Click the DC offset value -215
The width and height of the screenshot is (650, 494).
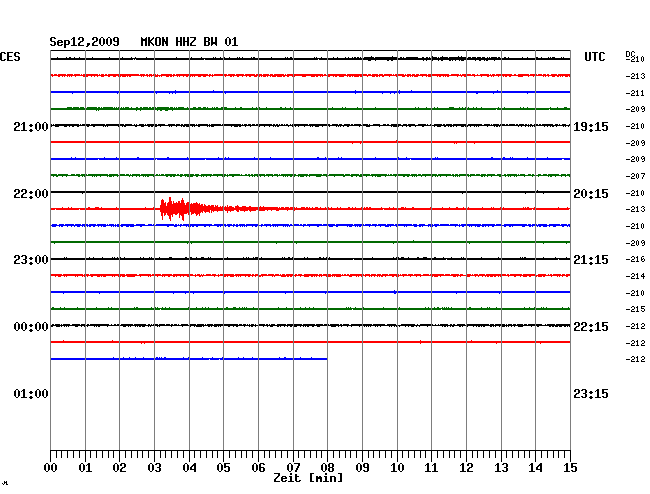(x=635, y=309)
